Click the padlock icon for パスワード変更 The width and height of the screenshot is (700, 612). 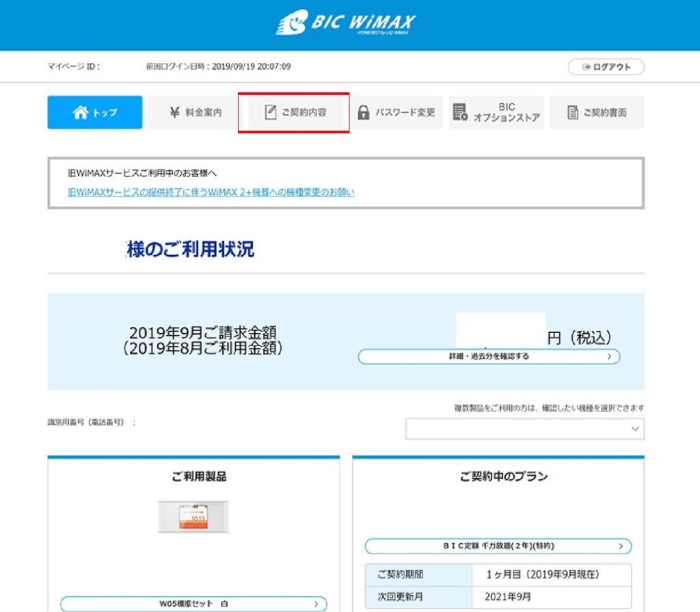(x=364, y=112)
